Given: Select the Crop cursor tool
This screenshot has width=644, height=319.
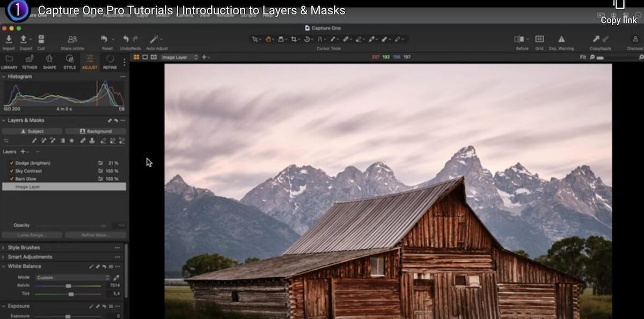Looking at the screenshot, I should point(294,39).
